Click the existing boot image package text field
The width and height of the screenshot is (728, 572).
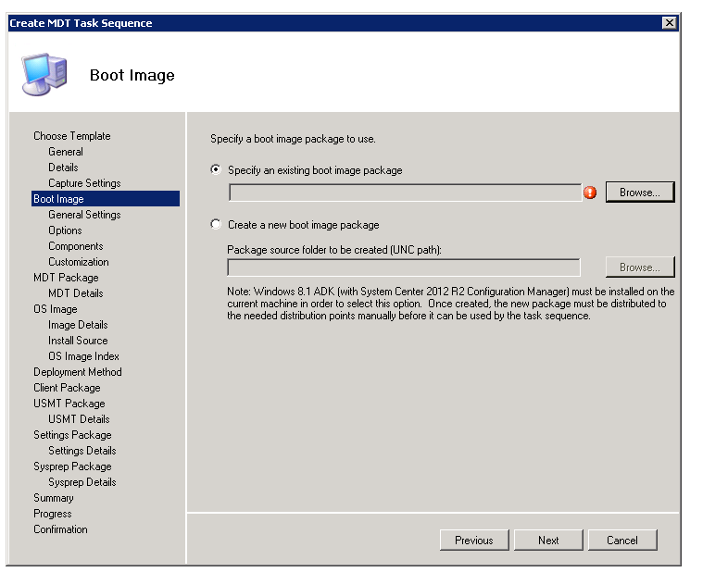(405, 193)
